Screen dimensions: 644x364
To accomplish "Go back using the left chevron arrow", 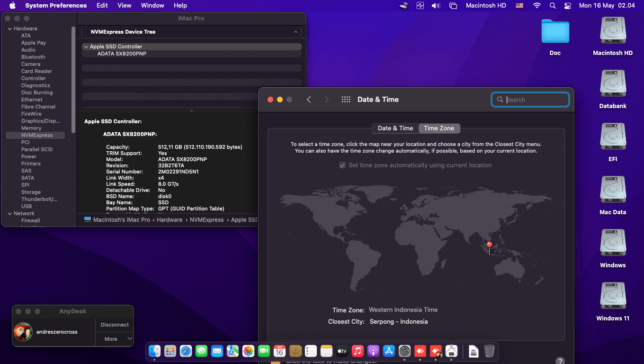I will tap(309, 100).
